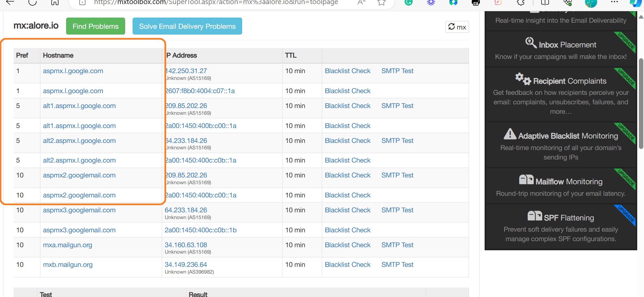Click the Mailflow Monitoring mailbox icon
The image size is (644, 297).
pyautogui.click(x=526, y=180)
